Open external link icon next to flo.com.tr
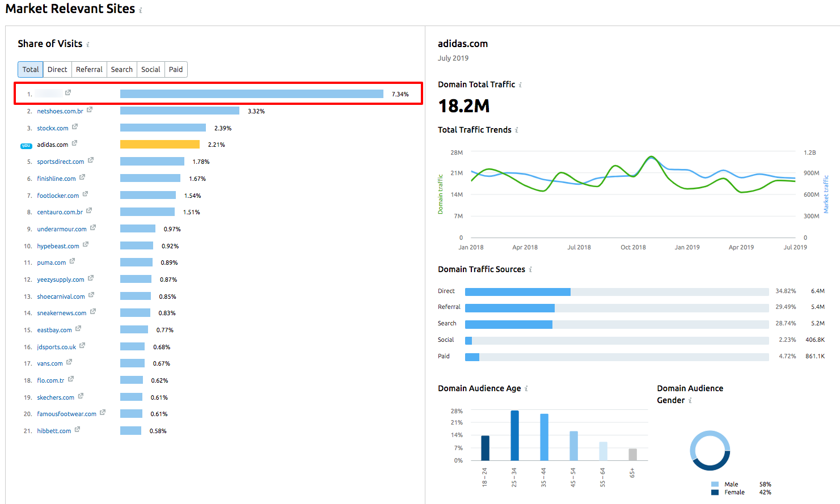This screenshot has height=504, width=840. click(71, 379)
